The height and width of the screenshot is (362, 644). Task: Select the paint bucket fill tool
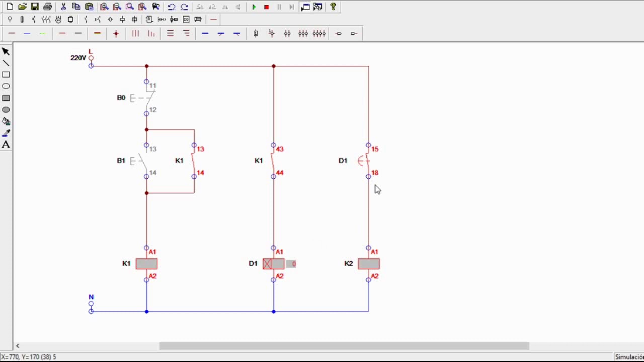[6, 121]
